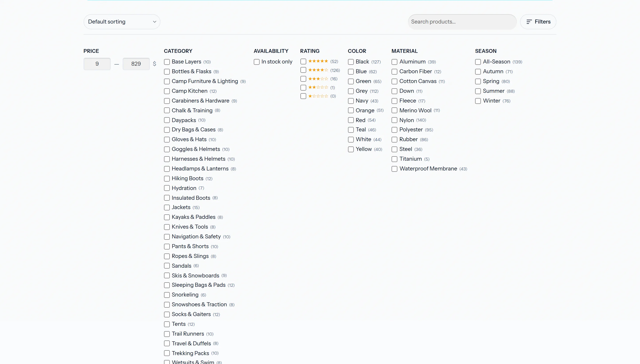Check the Waterproof Membrane material filter

(394, 169)
